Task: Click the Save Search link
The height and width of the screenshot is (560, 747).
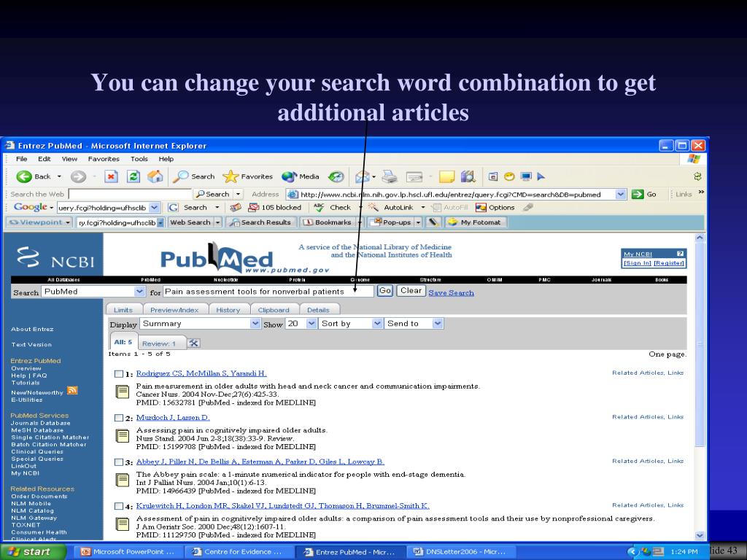Action: point(451,293)
